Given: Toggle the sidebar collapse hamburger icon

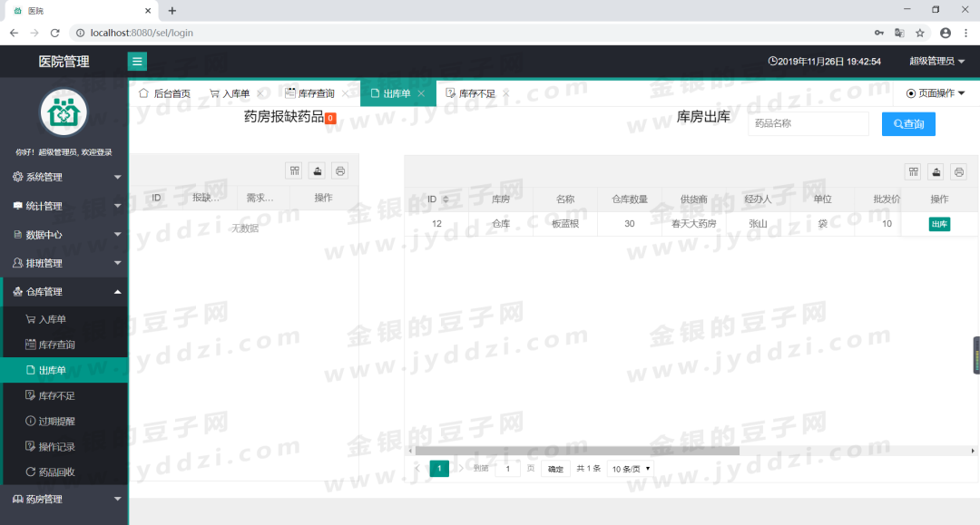Looking at the screenshot, I should coord(137,61).
